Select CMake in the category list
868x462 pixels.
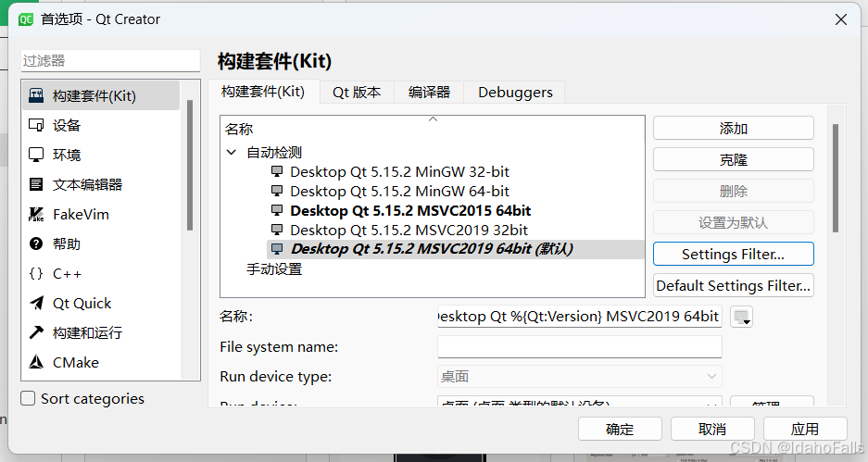[101, 362]
